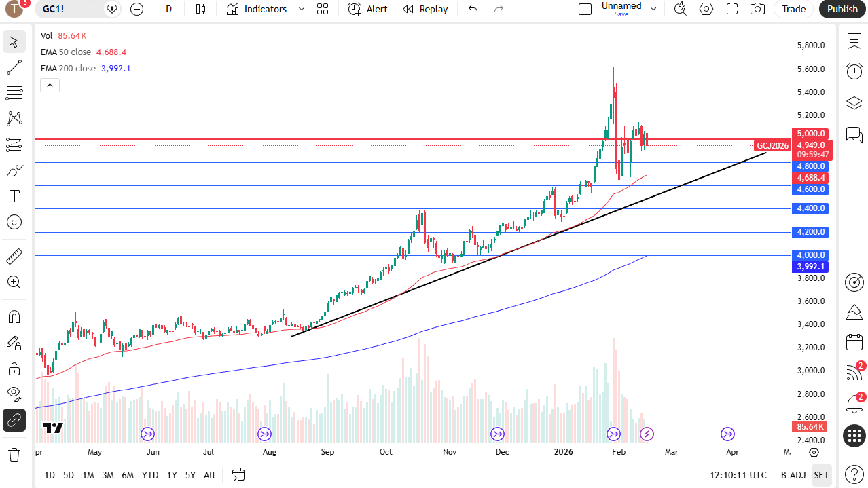Publish the chart idea
Screen dimensions: 868x488
tap(843, 9)
